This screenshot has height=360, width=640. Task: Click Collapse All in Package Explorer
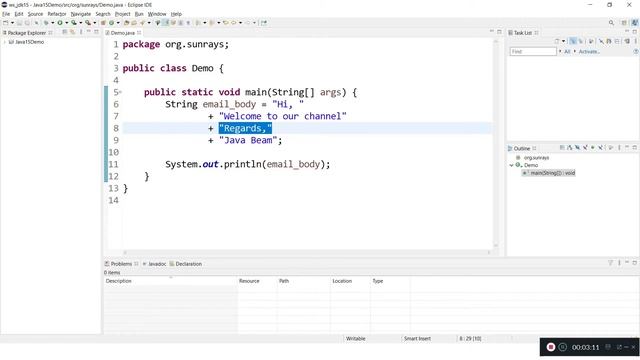point(64,32)
